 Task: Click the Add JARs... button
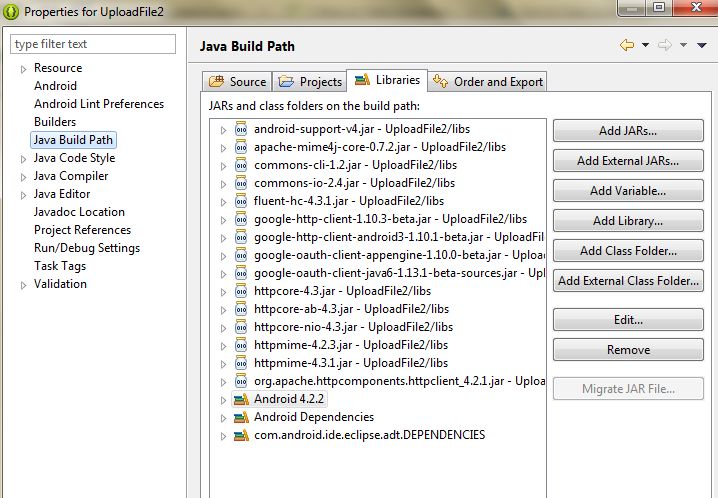(628, 131)
